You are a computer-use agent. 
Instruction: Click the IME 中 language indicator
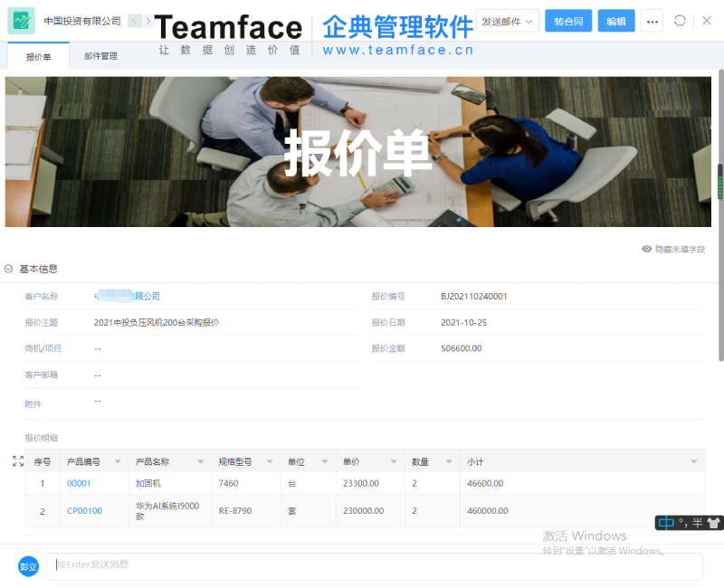click(x=666, y=523)
